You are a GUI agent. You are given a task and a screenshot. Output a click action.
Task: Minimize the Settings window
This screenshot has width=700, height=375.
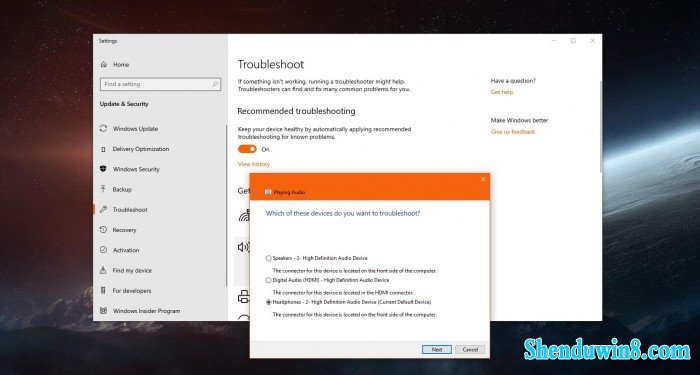[554, 41]
